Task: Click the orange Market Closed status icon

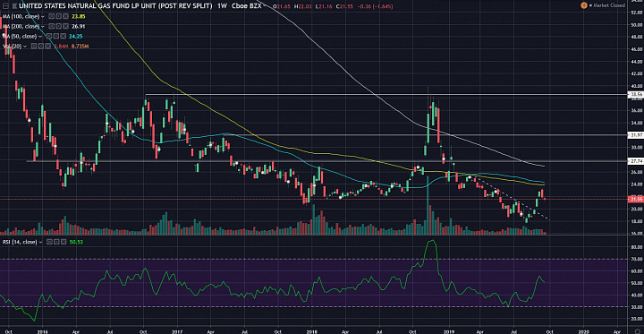Action: [x=583, y=5]
